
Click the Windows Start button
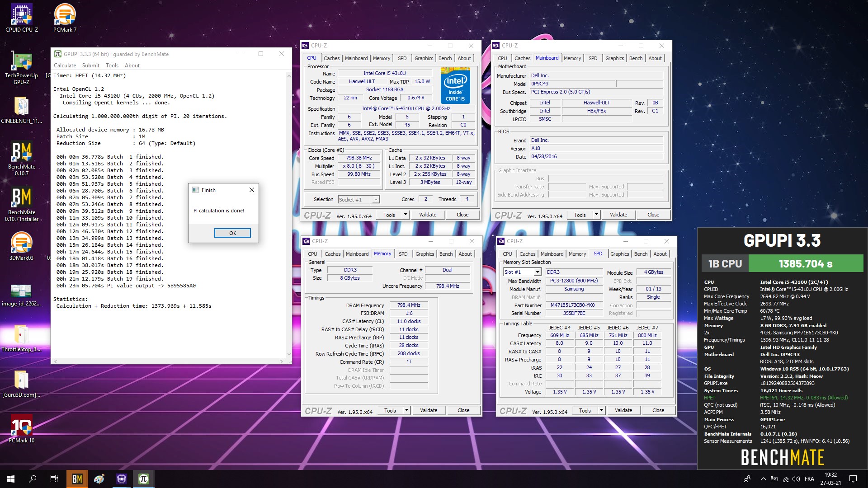11,479
